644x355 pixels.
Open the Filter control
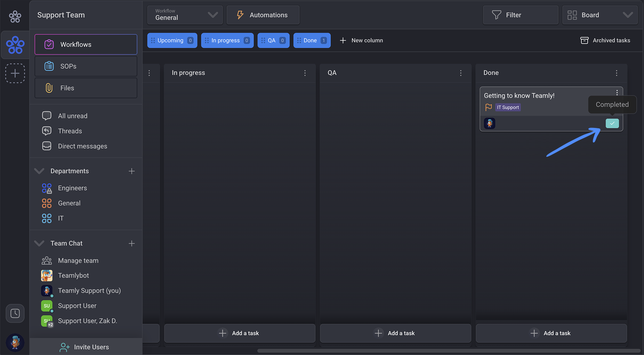520,15
